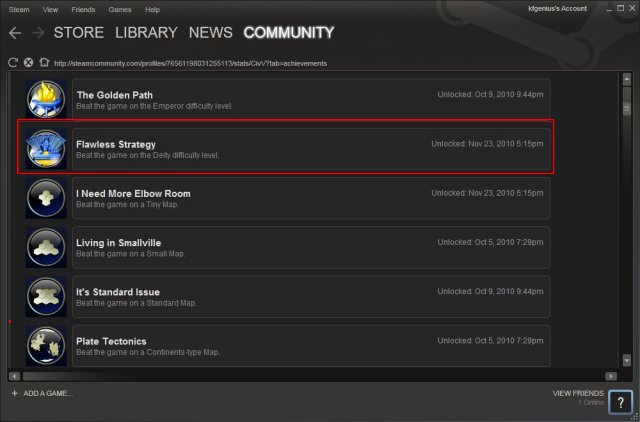The width and height of the screenshot is (640, 422).
Task: Click the vertical scrollbar down arrow
Action: [x=627, y=360]
